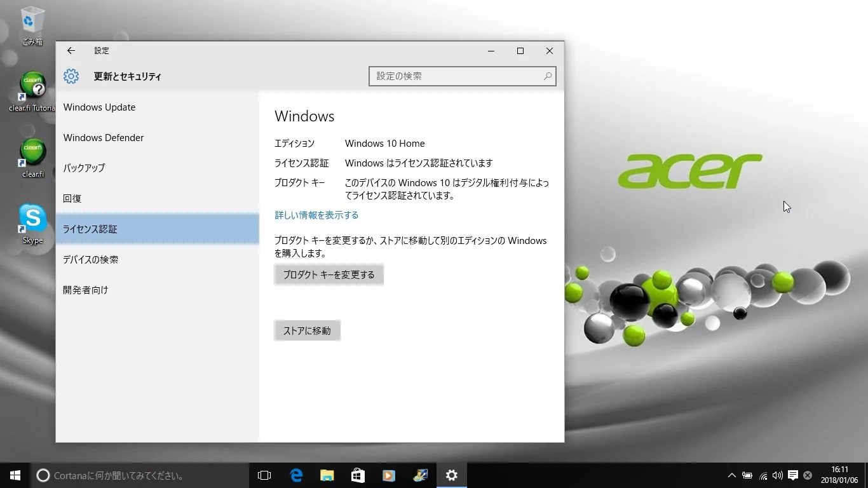This screenshot has height=488, width=868.
Task: Click the Windows はライセンス認証されています text
Action: 419,163
